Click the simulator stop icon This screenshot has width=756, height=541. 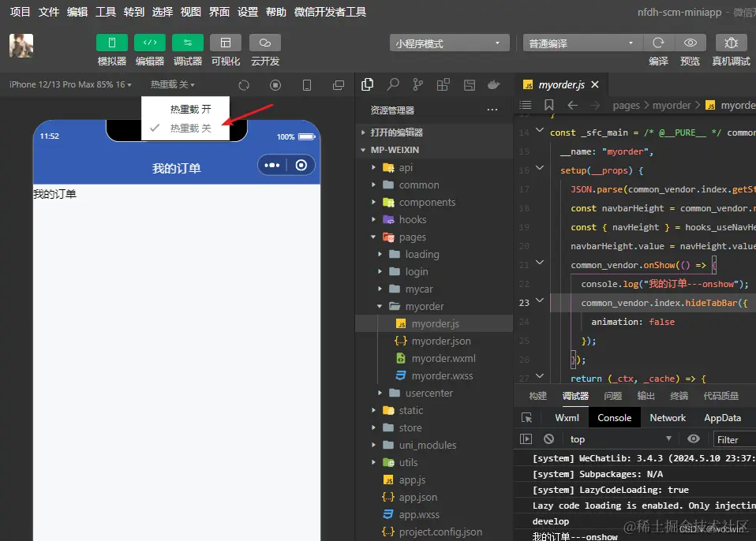click(x=275, y=85)
